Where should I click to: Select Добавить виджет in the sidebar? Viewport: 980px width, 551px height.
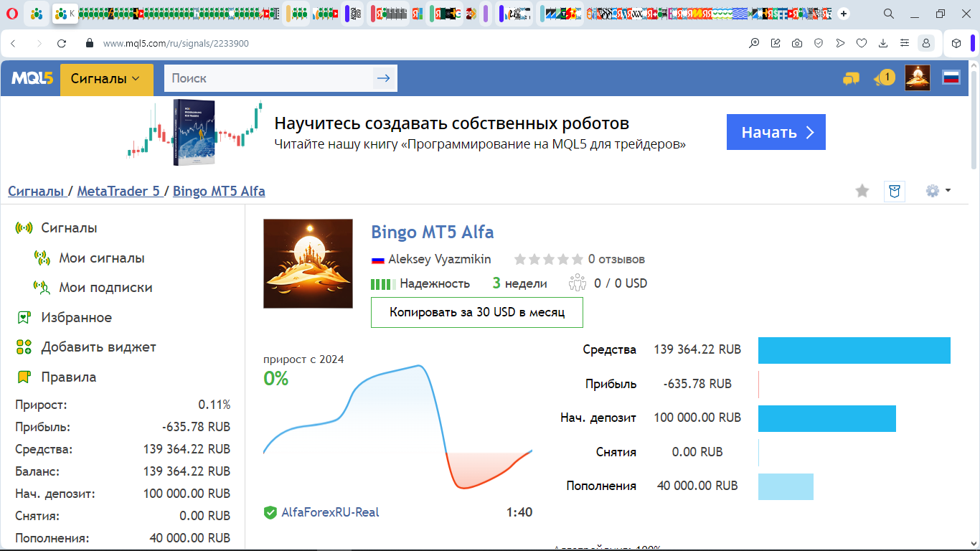(98, 347)
